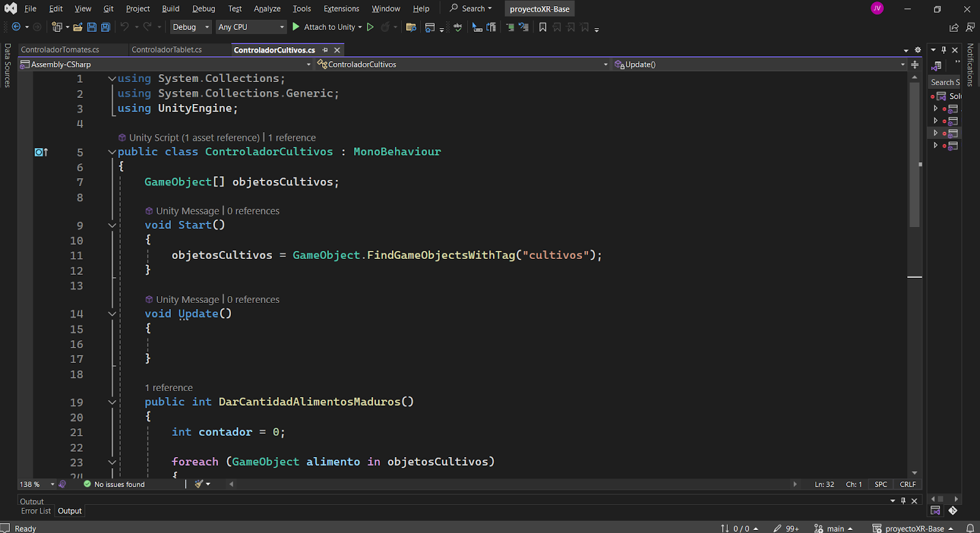Click the Save All toolbar icon
The image size is (980, 533).
(105, 27)
